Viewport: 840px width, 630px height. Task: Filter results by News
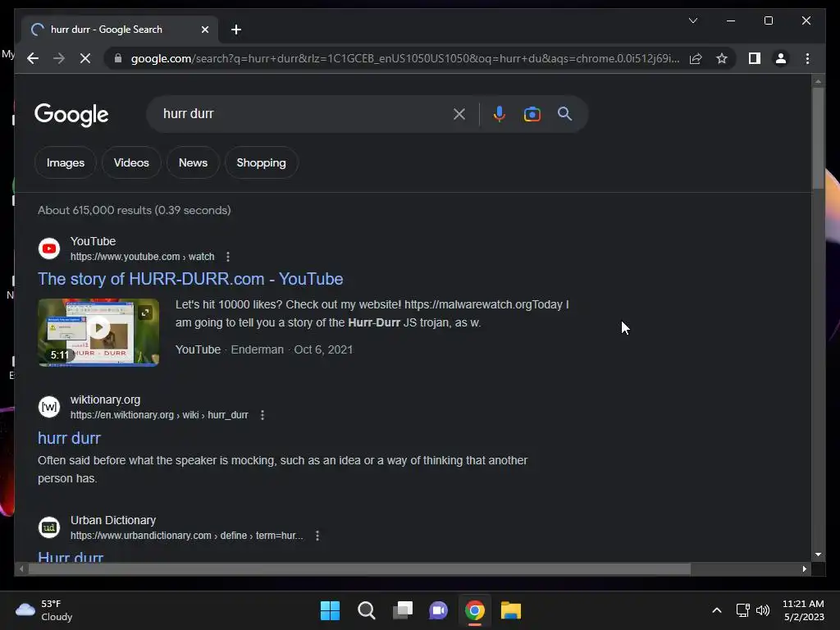[193, 162]
